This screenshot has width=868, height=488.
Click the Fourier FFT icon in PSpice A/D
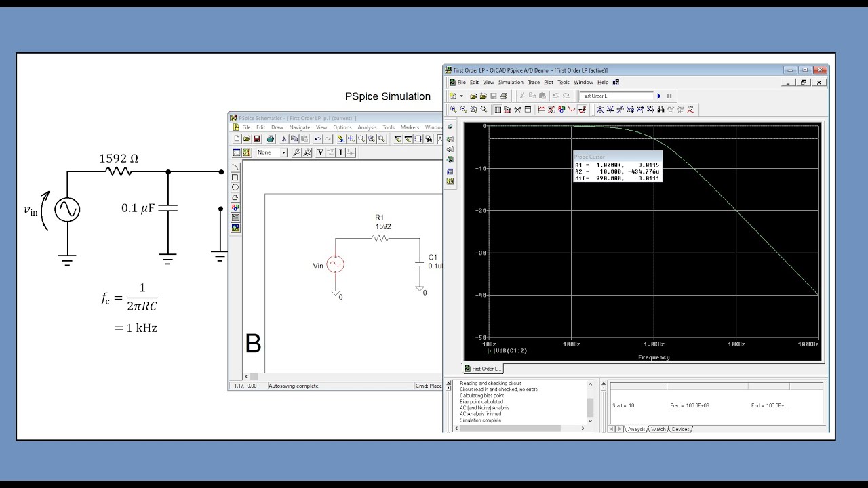(507, 109)
